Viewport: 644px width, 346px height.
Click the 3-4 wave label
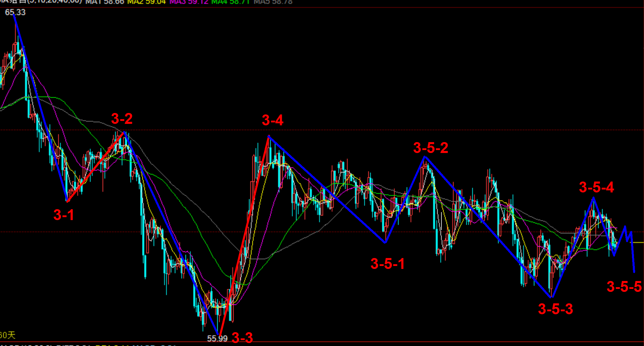[x=272, y=120]
